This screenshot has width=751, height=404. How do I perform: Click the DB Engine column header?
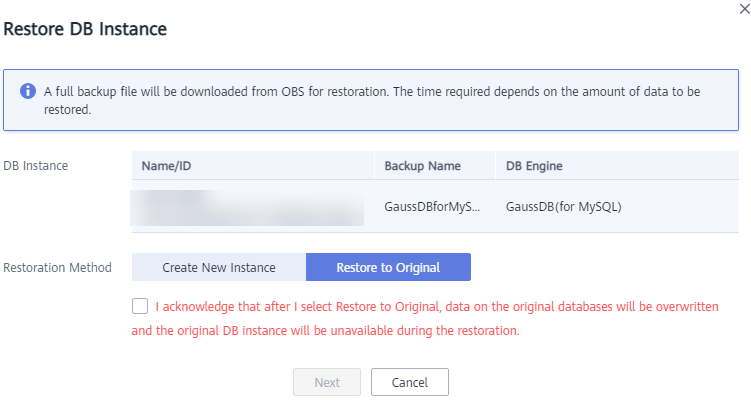pos(534,166)
